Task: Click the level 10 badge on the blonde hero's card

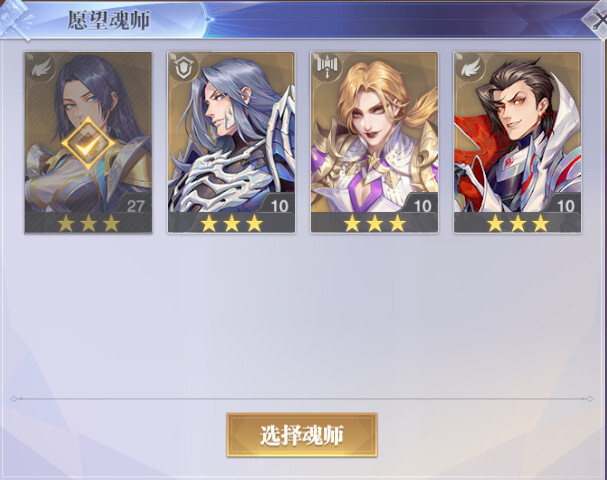Action: [422, 206]
